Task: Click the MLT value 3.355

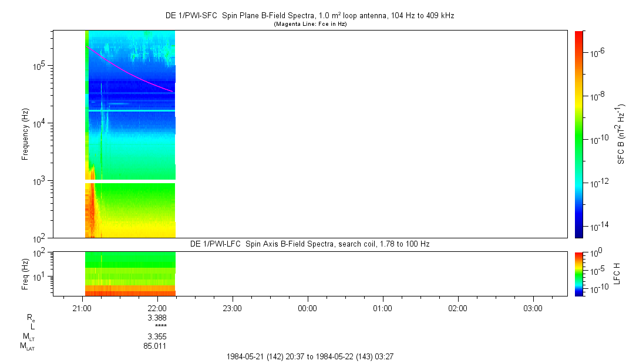Action: pos(156,336)
